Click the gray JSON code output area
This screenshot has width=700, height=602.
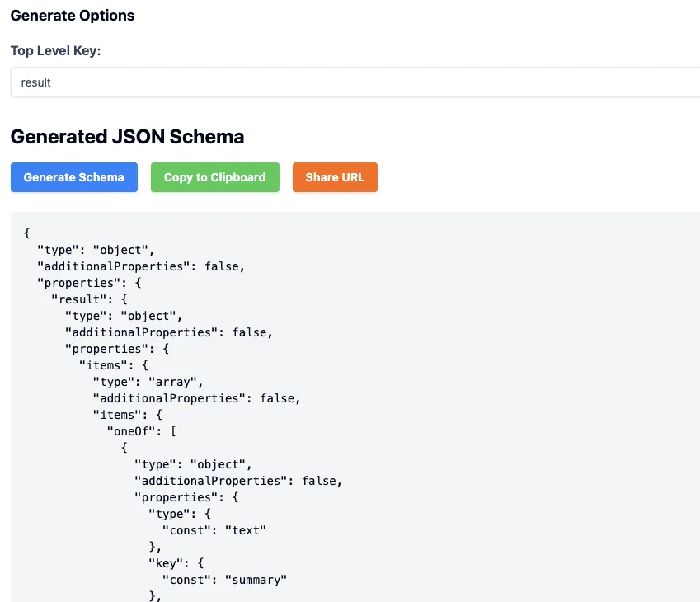pos(495,371)
